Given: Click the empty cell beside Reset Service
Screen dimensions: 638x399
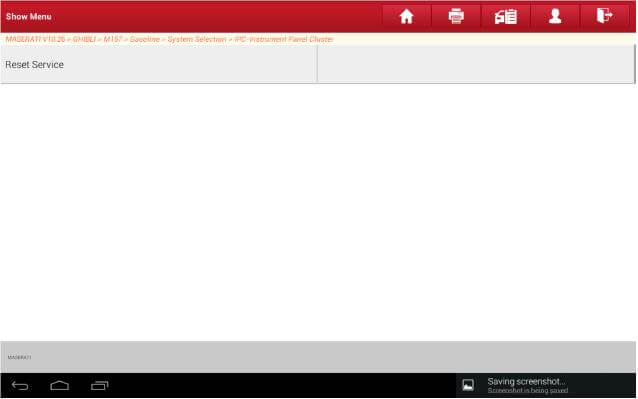Looking at the screenshot, I should point(476,65).
